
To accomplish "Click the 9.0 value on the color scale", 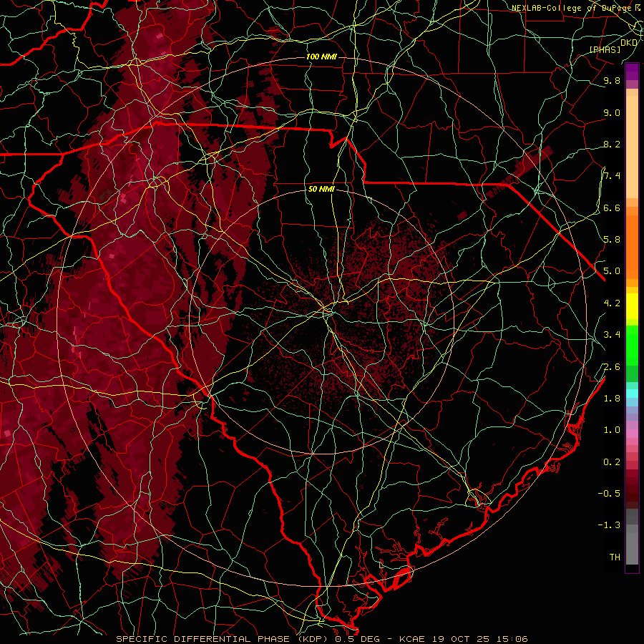I will [612, 112].
